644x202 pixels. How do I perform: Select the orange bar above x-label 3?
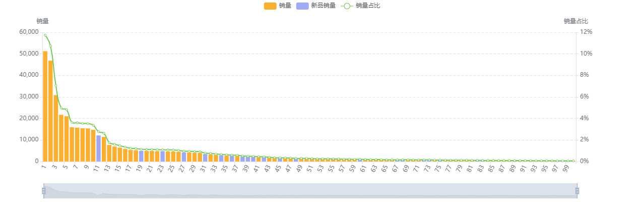56,128
